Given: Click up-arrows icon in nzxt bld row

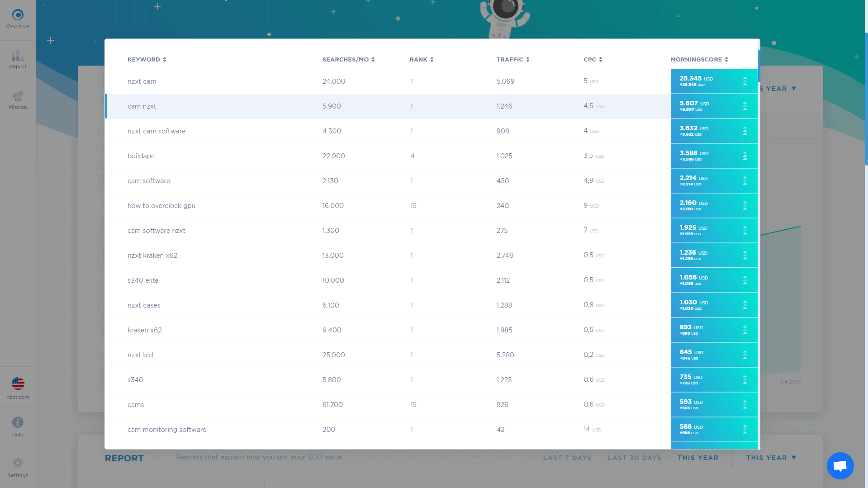Looking at the screenshot, I should (x=745, y=355).
